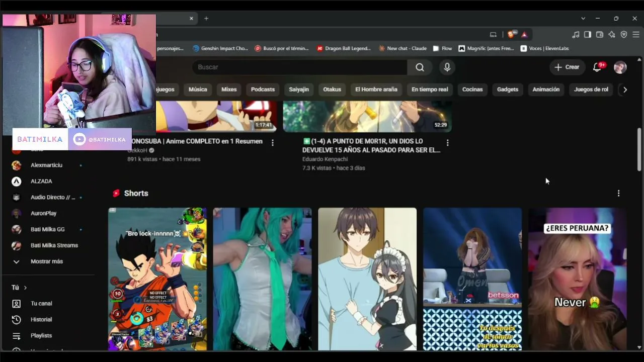Select the Juegos de rol chip
The height and width of the screenshot is (362, 644).
point(591,89)
